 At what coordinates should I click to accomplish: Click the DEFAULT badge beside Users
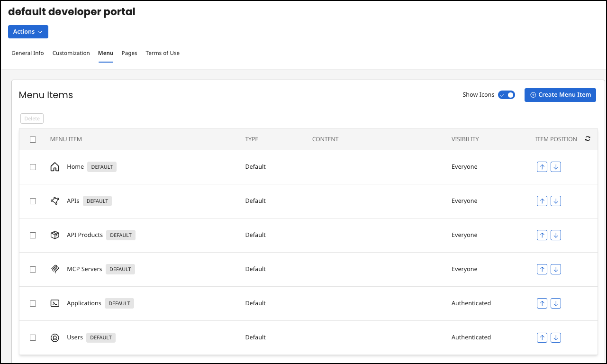tap(101, 337)
